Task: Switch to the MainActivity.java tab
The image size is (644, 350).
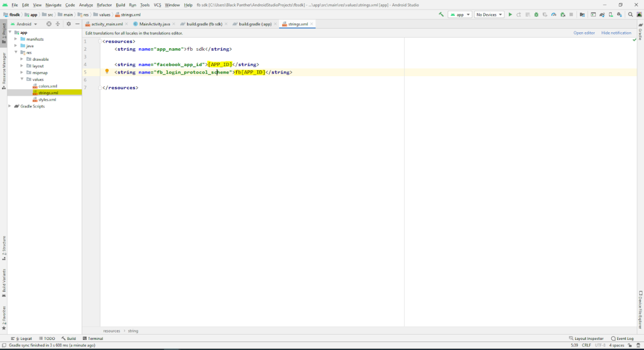Action: [154, 24]
